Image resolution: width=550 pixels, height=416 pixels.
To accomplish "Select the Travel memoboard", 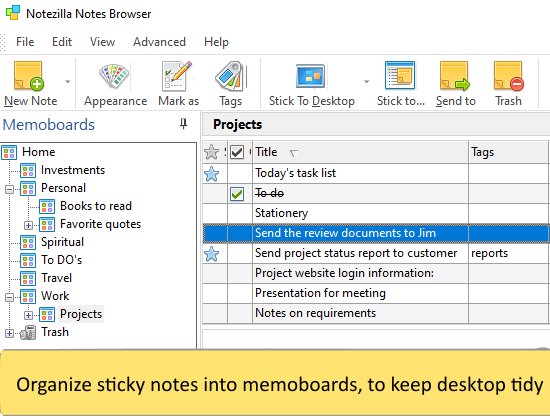I will (x=56, y=278).
